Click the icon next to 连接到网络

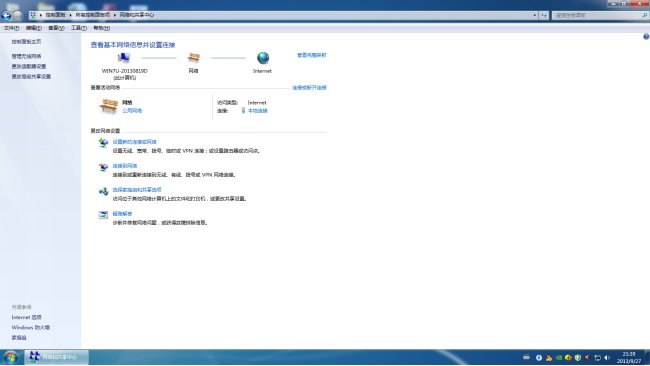click(103, 167)
